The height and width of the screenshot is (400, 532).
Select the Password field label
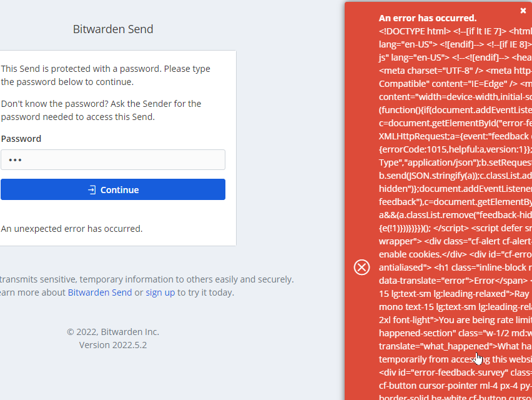(x=21, y=138)
